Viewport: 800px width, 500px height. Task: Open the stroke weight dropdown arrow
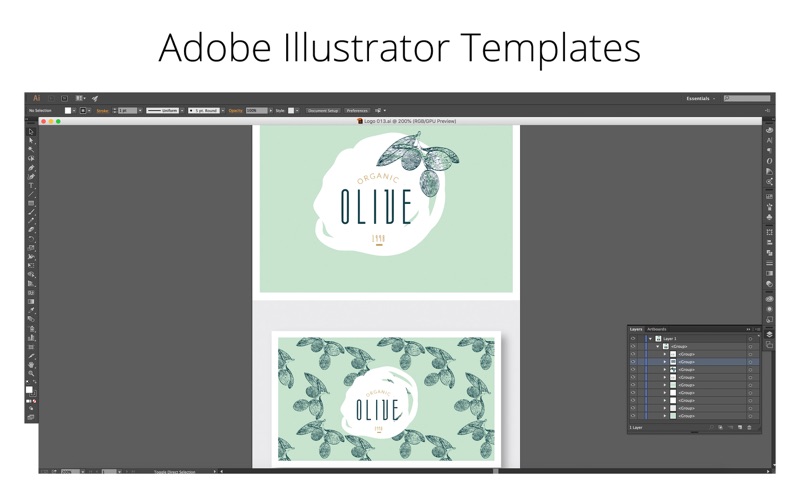(140, 110)
